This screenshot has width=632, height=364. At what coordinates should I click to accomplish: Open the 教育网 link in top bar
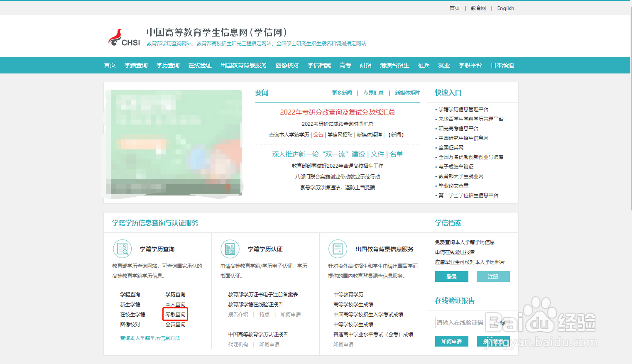[x=478, y=8]
